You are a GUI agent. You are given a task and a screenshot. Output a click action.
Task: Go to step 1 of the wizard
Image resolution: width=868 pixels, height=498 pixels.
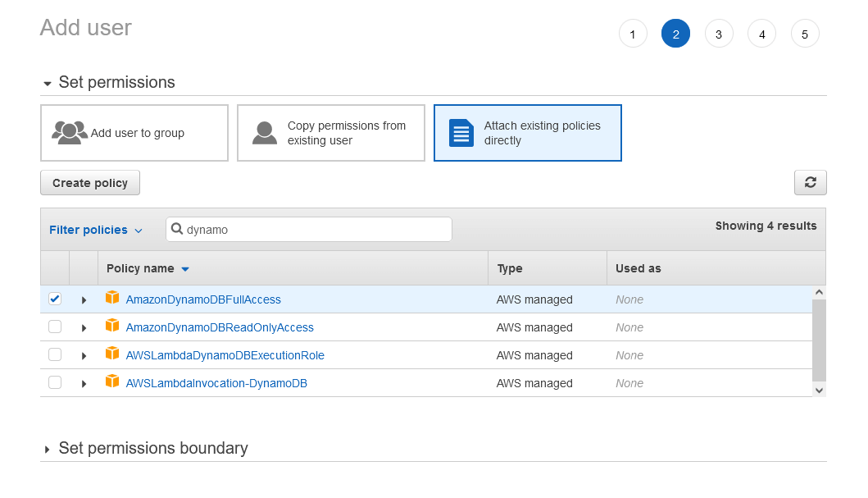coord(633,34)
